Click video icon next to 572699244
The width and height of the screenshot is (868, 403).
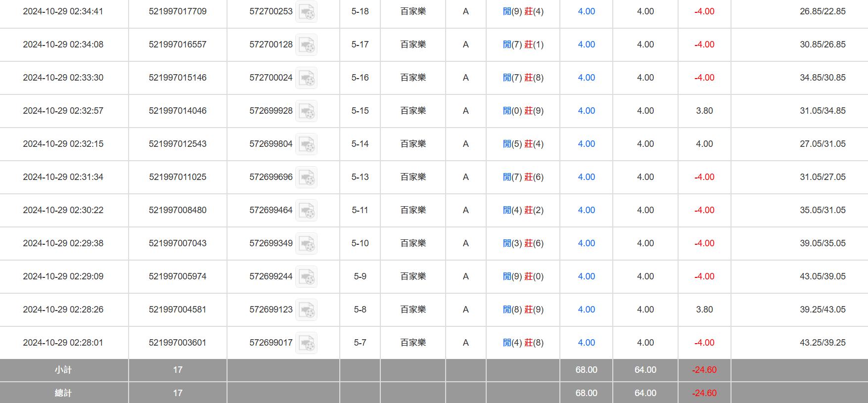[307, 277]
